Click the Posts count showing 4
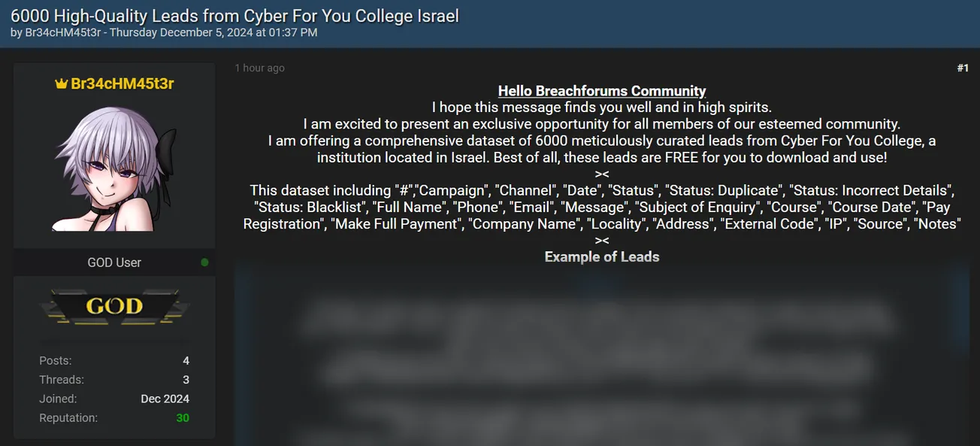This screenshot has height=446, width=980. pyautogui.click(x=186, y=360)
